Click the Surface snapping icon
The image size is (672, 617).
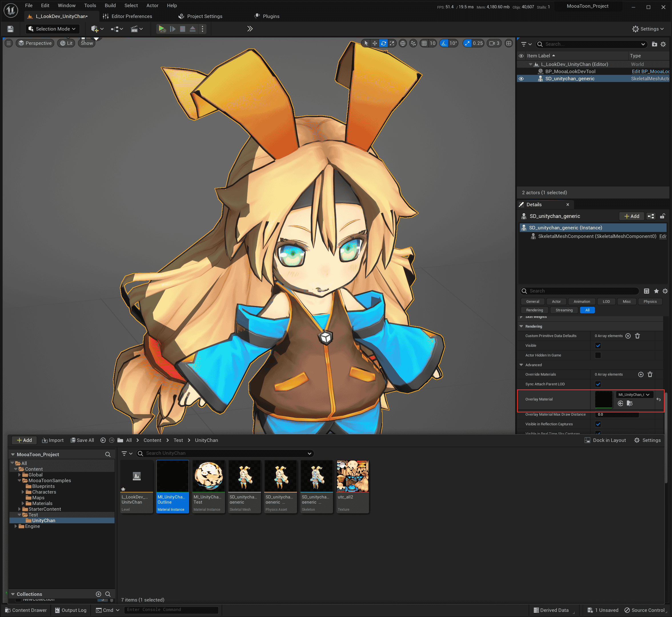413,43
